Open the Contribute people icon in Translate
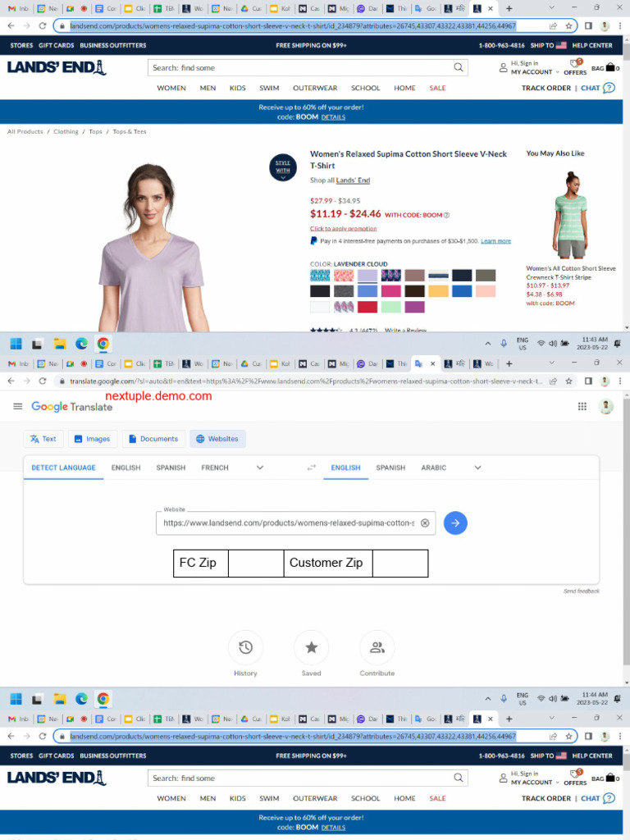The width and height of the screenshot is (630, 840). click(377, 648)
